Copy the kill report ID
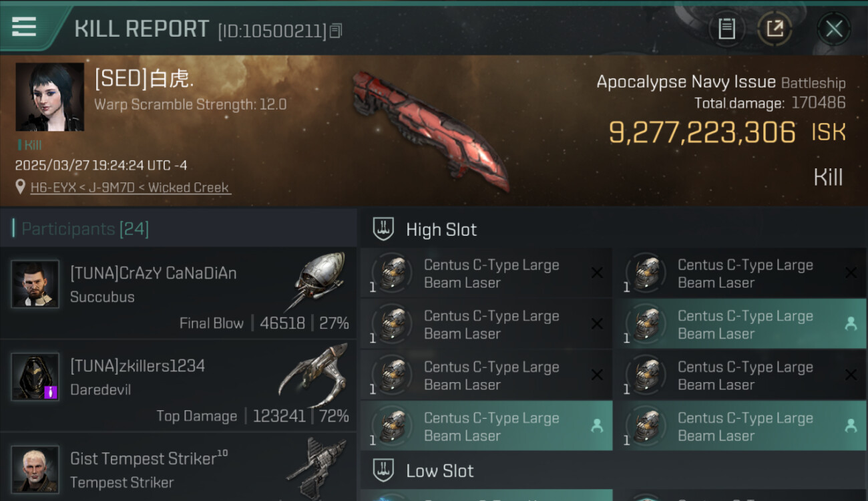Viewport: 868px width, 501px height. click(x=336, y=31)
